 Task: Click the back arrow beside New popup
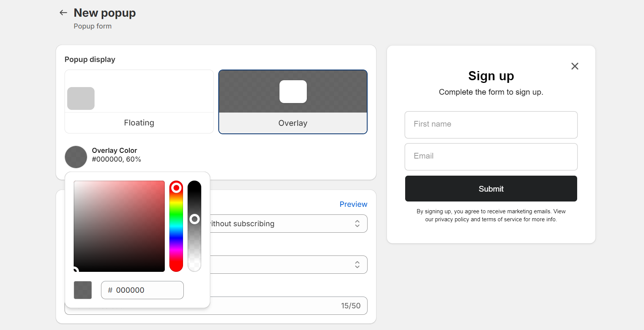(63, 13)
